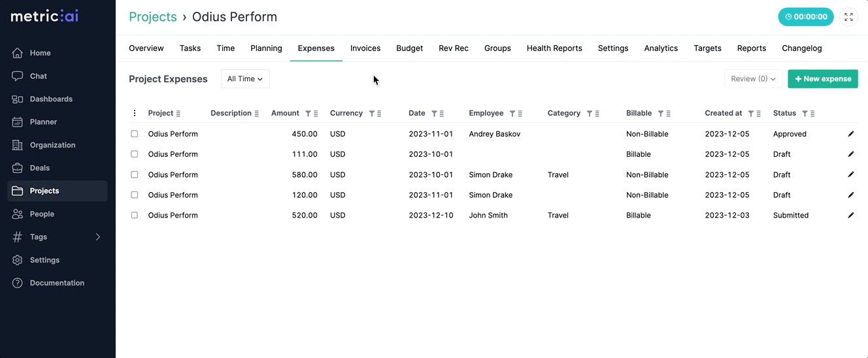Start the 00:00:00 timer button
The image size is (868, 358).
(806, 17)
